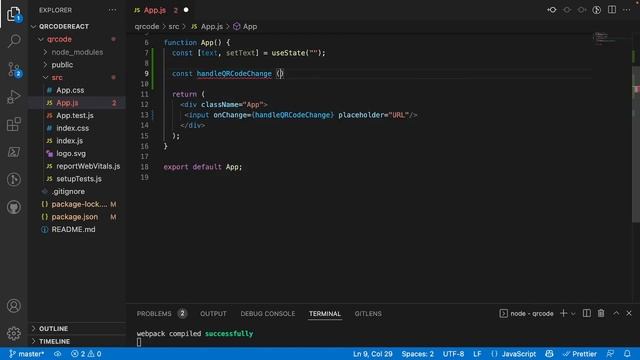The height and width of the screenshot is (360, 640).
Task: Click the code minimap preview
Action: pos(606,39)
